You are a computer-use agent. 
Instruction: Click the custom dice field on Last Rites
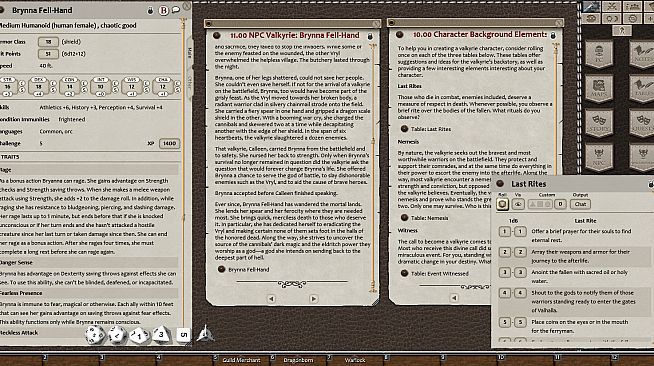(540, 204)
